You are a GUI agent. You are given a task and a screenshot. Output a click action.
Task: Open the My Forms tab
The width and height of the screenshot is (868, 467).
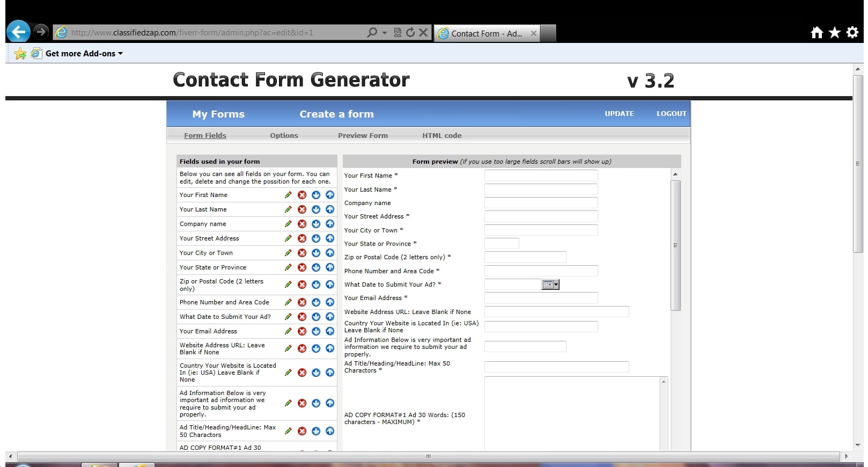pos(218,114)
